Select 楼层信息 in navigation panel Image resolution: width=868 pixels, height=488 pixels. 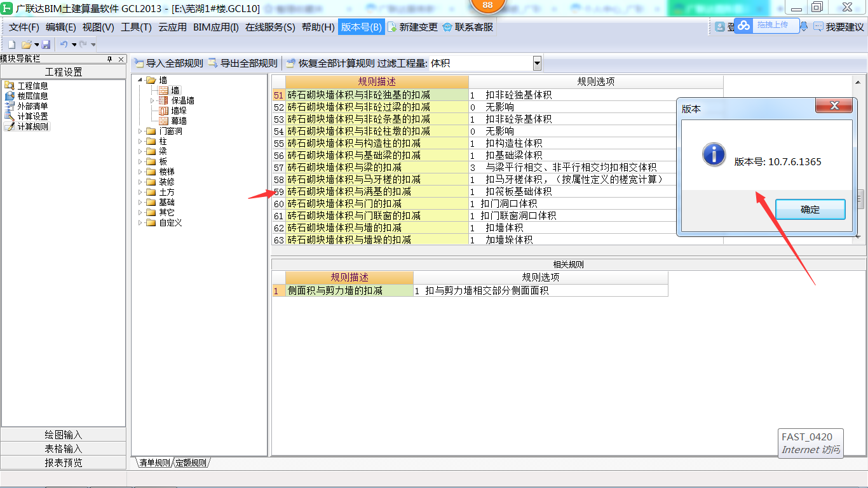tap(26, 96)
